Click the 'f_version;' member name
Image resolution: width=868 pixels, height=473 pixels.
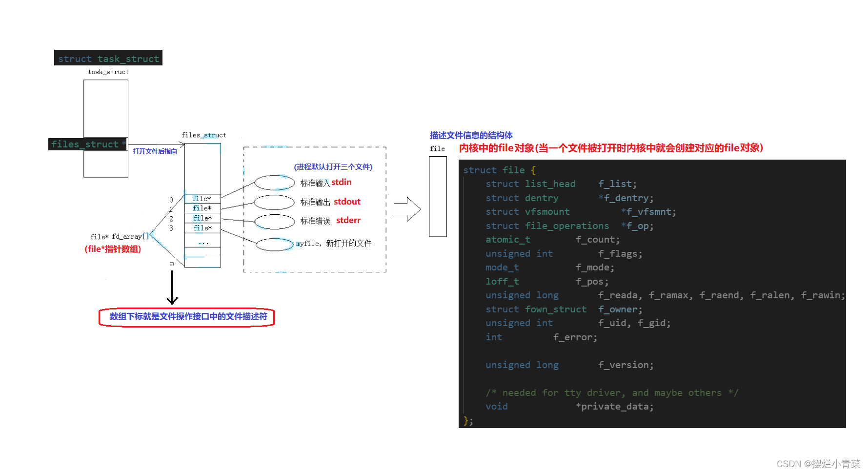click(x=626, y=365)
